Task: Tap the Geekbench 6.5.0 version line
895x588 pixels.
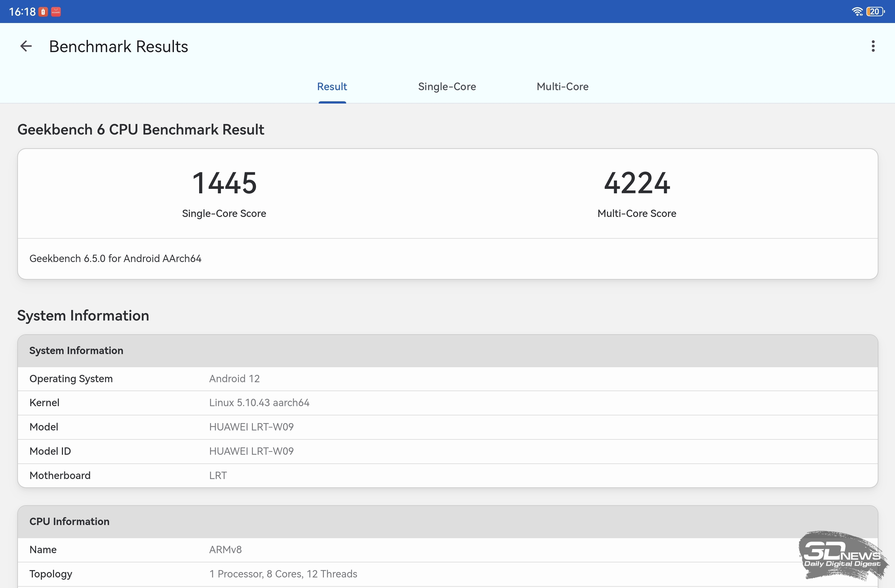Action: tap(115, 259)
